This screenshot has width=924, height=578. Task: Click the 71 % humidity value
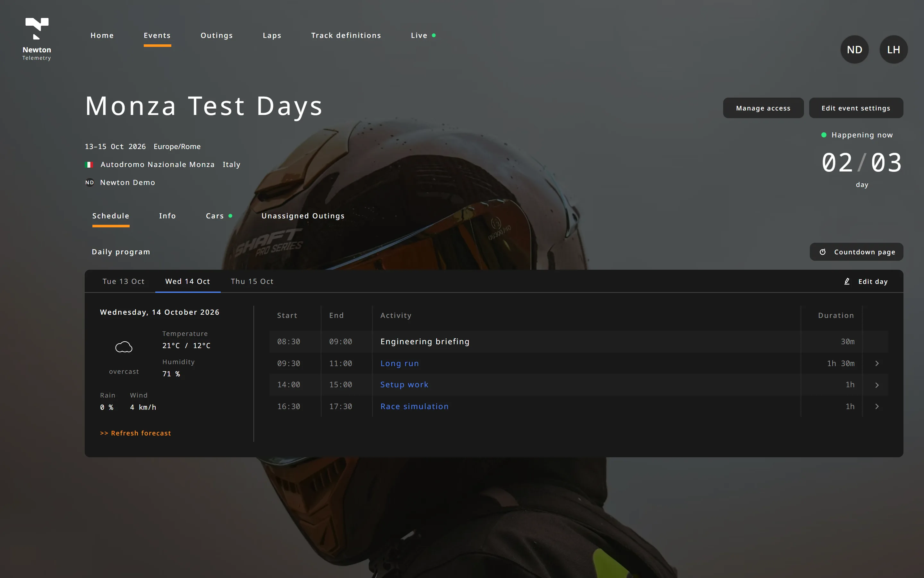click(x=171, y=374)
